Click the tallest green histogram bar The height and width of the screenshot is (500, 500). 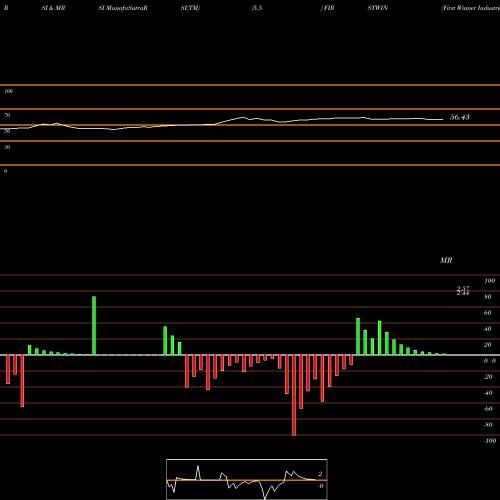point(94,325)
